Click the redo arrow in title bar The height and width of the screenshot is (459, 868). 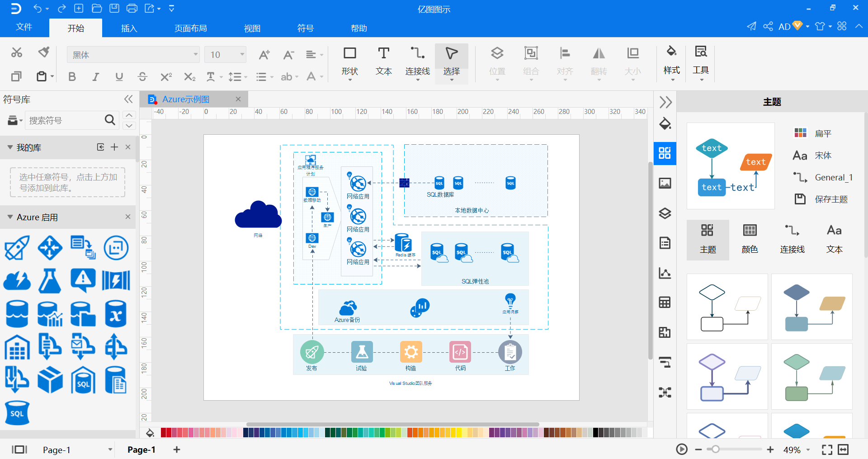click(x=62, y=9)
